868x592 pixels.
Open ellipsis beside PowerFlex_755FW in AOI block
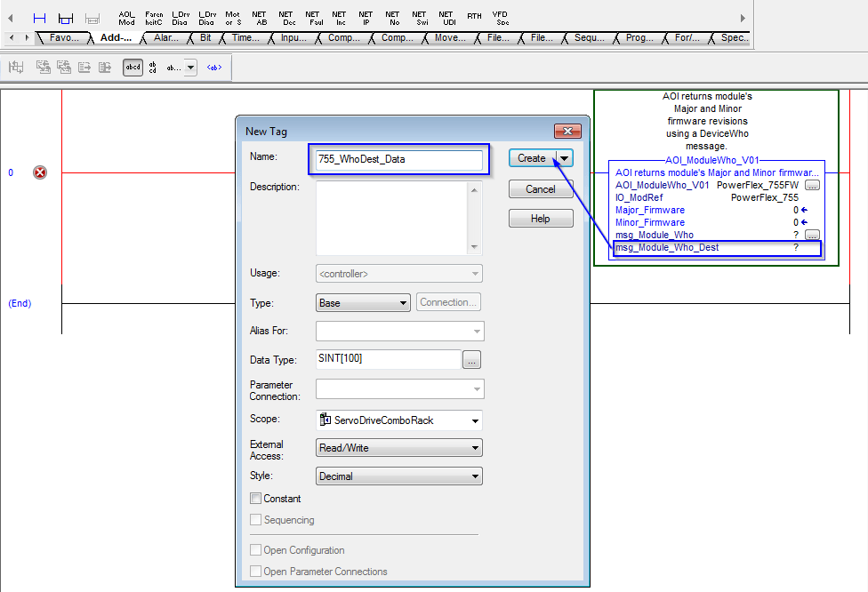[x=812, y=186]
